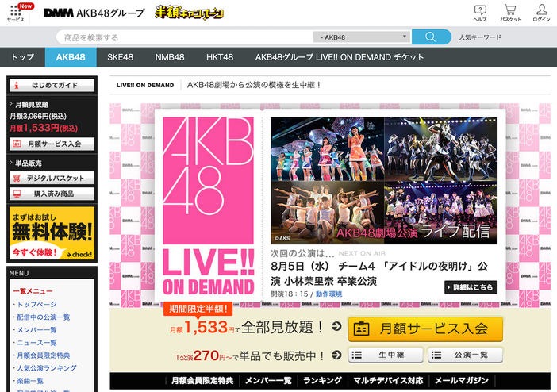Open 楽曲一覧 in sidebar menu
557x392 pixels.
[x=30, y=381]
